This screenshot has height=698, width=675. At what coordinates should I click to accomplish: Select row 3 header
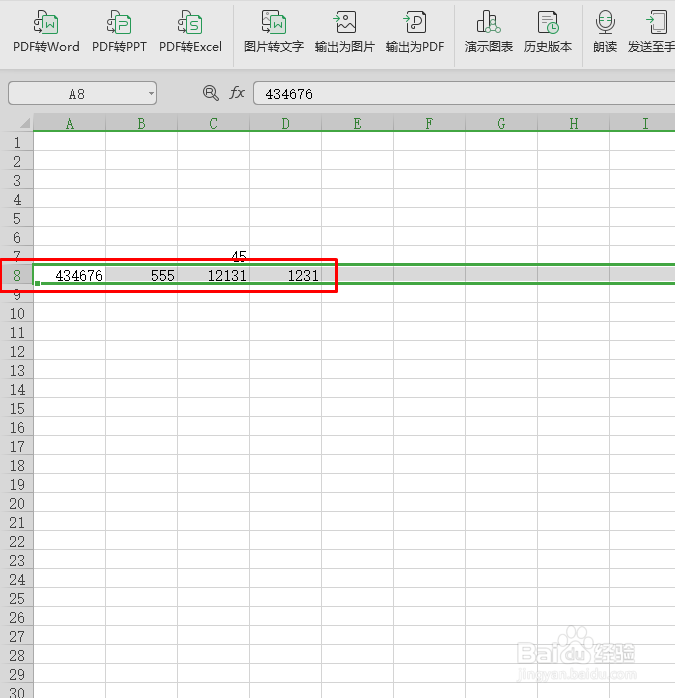(17, 180)
